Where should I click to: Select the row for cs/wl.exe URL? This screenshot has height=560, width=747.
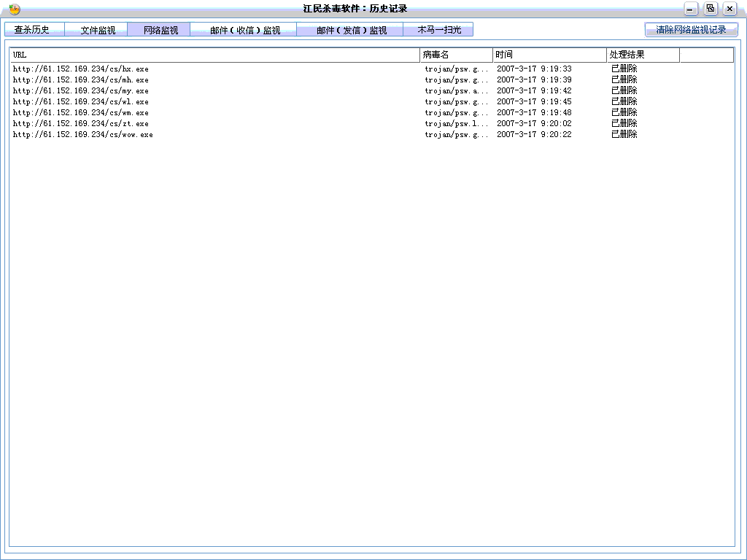click(x=373, y=101)
